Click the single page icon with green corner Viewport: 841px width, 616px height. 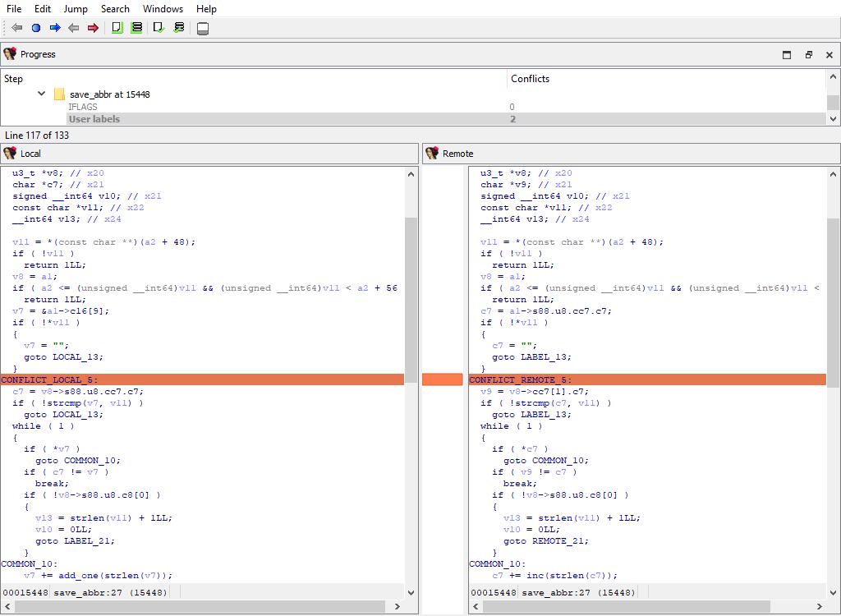[x=117, y=28]
